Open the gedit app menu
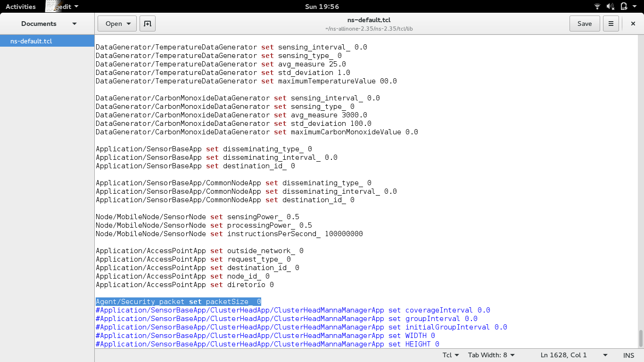The height and width of the screenshot is (362, 644). tap(67, 7)
